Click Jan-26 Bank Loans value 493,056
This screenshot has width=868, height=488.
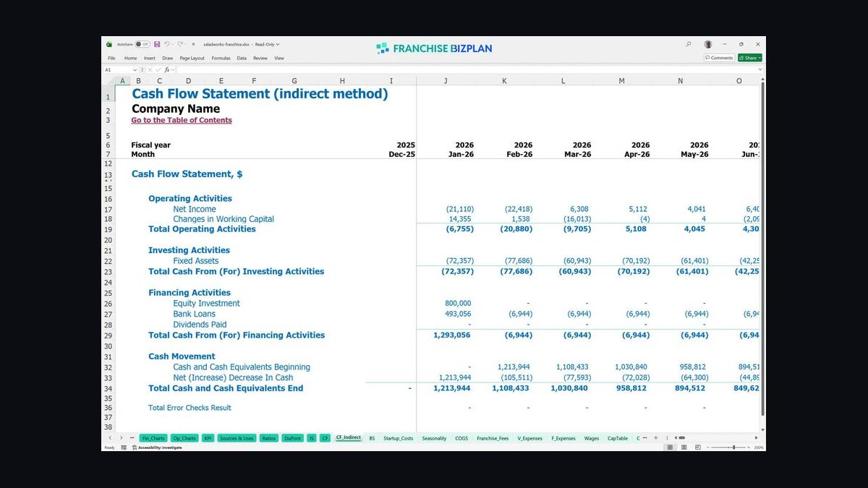point(458,314)
